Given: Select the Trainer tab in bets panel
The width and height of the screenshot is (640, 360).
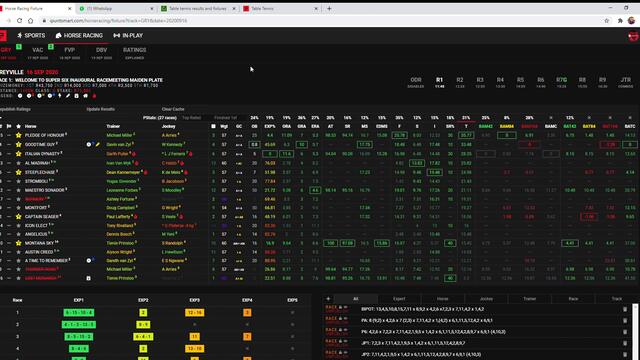Looking at the screenshot, I should pyautogui.click(x=529, y=299).
